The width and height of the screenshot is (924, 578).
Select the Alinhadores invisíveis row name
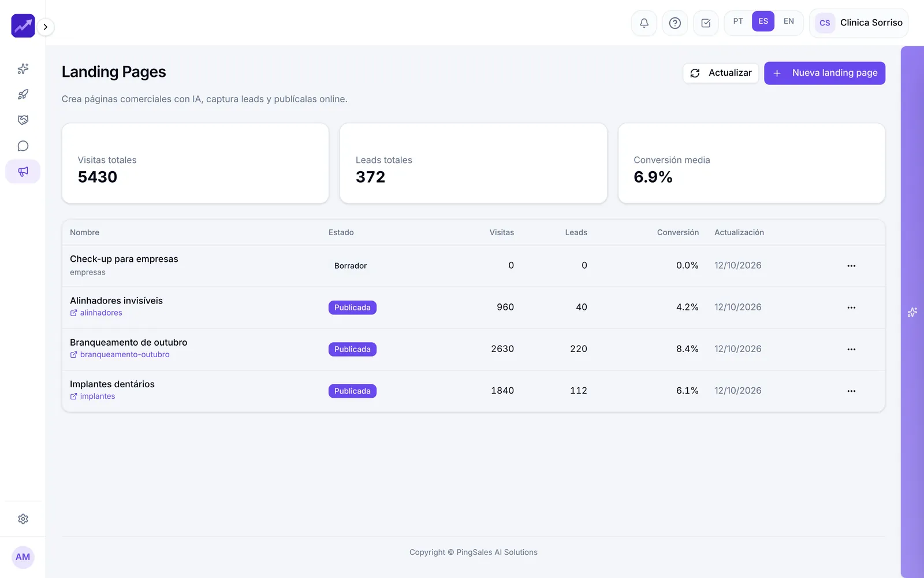point(117,301)
